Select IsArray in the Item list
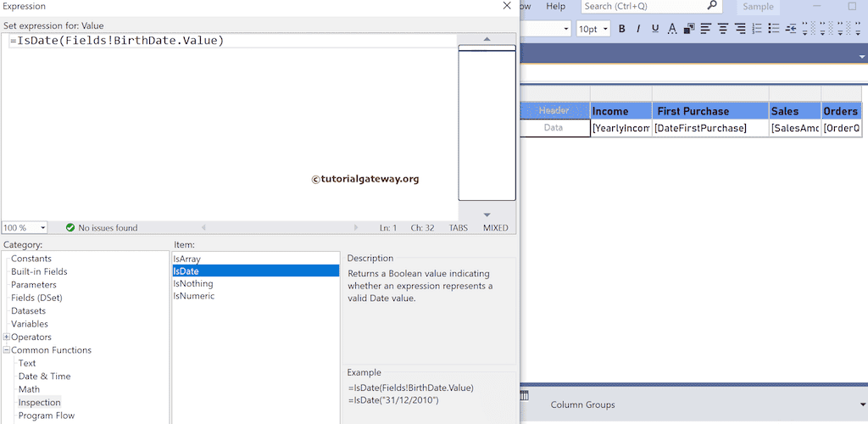Image resolution: width=868 pixels, height=424 pixels. click(x=256, y=259)
